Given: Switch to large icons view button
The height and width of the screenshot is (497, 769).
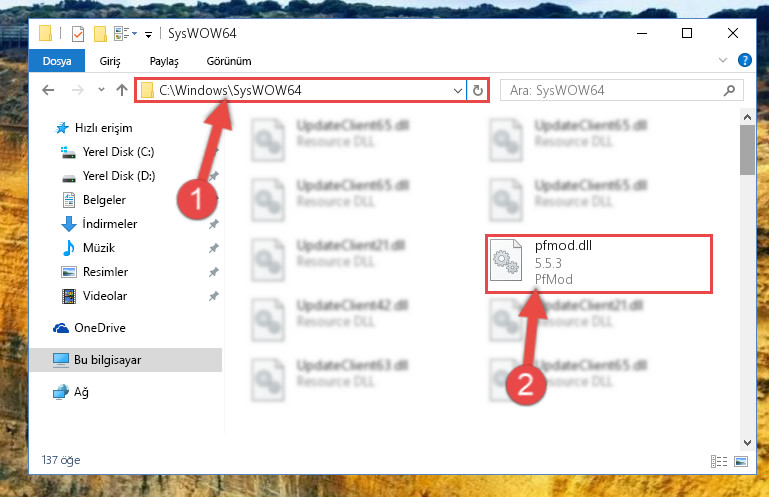Looking at the screenshot, I should pyautogui.click(x=741, y=461).
